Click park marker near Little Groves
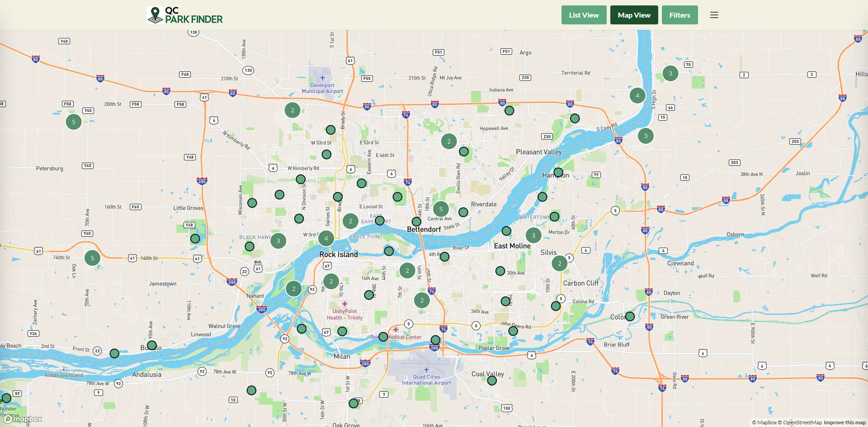Viewport: 868px width, 427px height. click(x=195, y=239)
